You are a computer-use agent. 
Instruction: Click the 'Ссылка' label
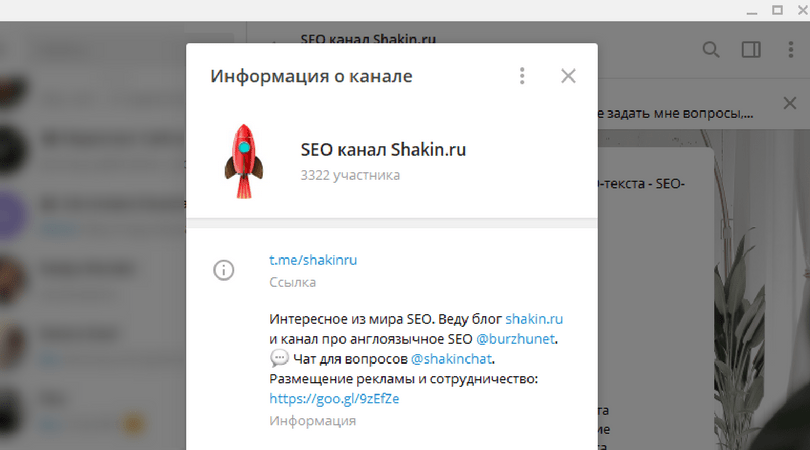(292, 282)
